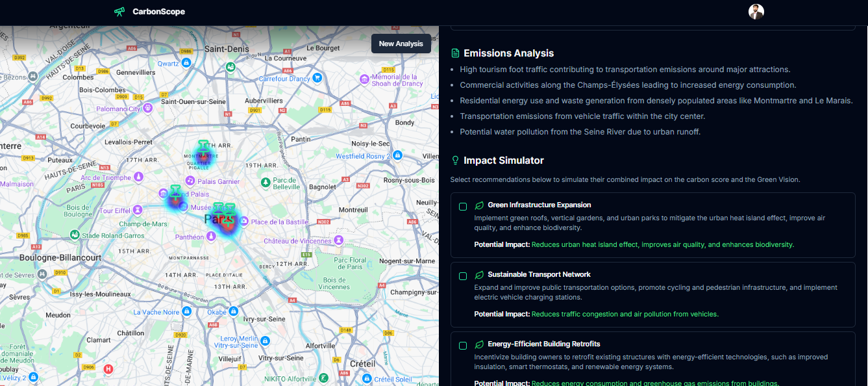Select the Créteil Soleil shopping marker
Viewport: 868px width, 386px height.
point(367,378)
